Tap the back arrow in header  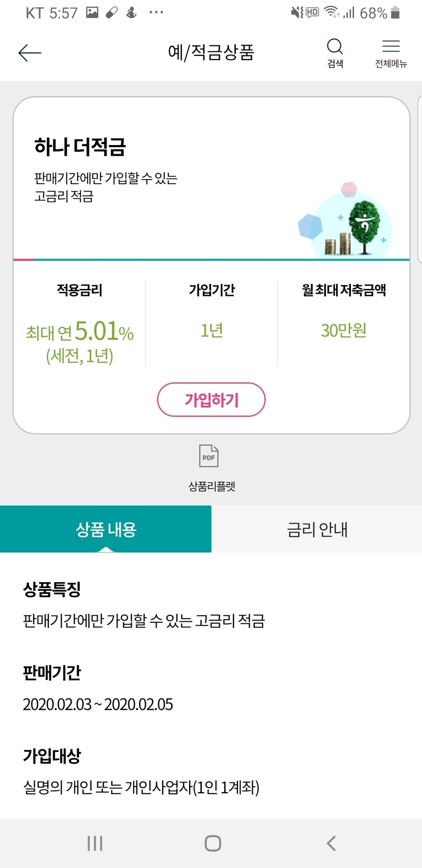29,52
